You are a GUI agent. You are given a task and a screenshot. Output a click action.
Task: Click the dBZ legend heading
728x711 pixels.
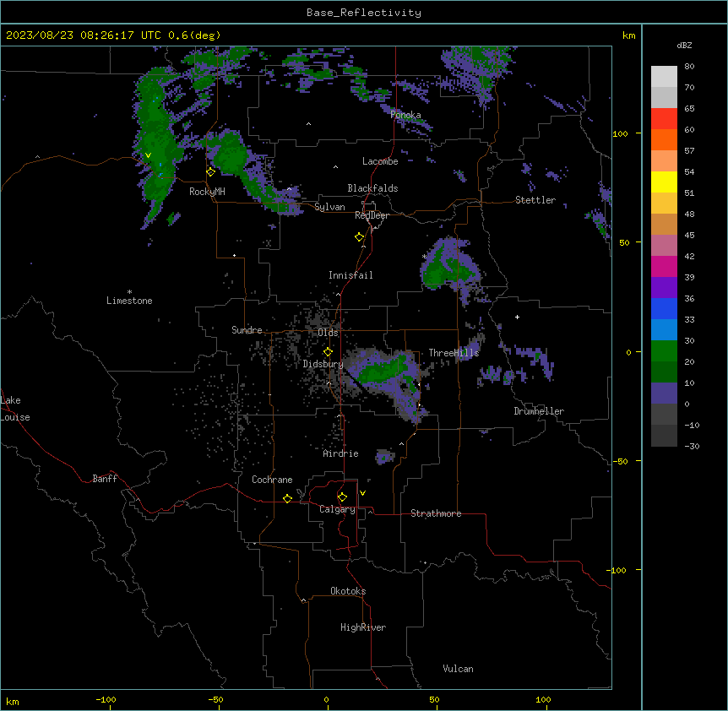tap(684, 45)
